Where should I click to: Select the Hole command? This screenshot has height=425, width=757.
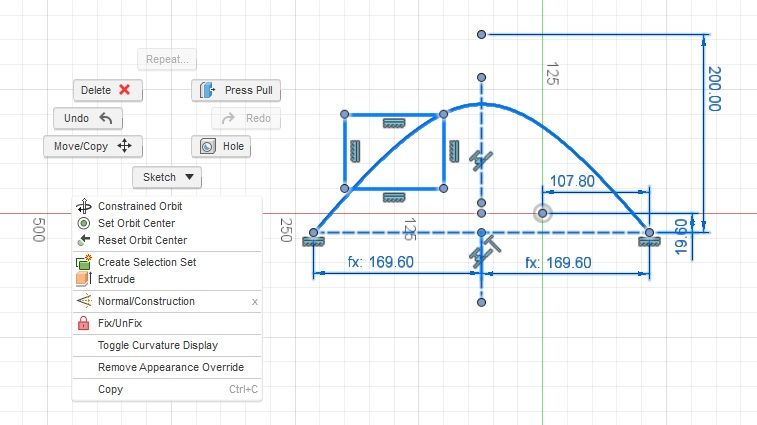click(221, 146)
